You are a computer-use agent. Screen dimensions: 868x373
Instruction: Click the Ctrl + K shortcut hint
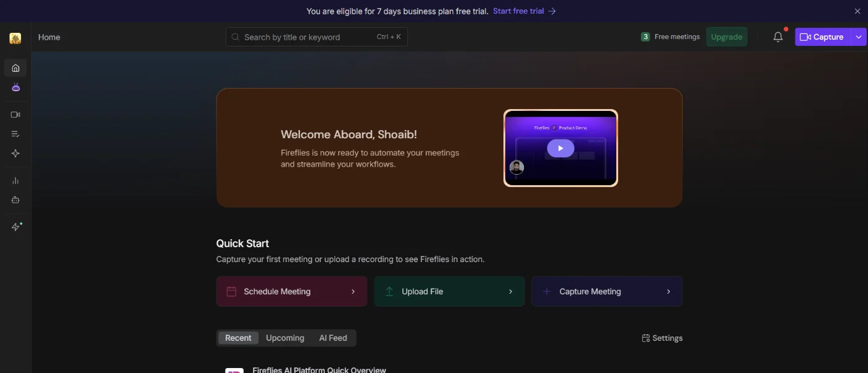point(389,37)
